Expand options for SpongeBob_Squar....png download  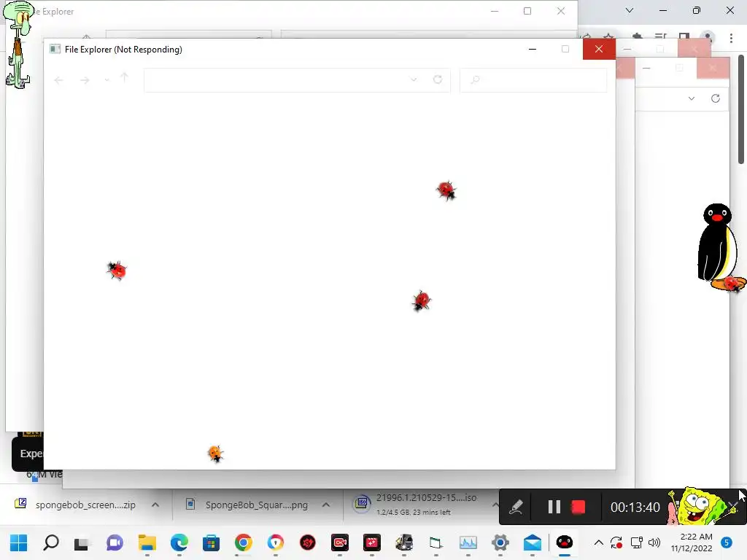pos(326,505)
